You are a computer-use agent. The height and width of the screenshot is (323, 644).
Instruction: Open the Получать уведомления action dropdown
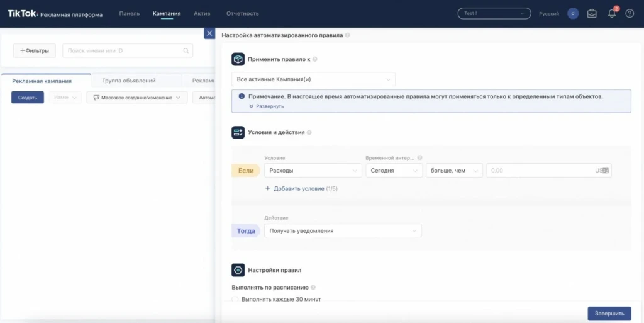[x=343, y=230]
